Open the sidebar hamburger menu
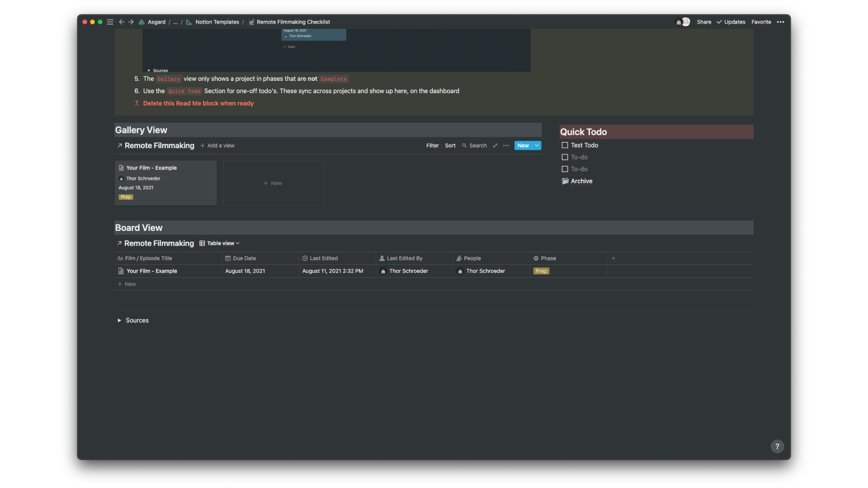 coord(110,22)
